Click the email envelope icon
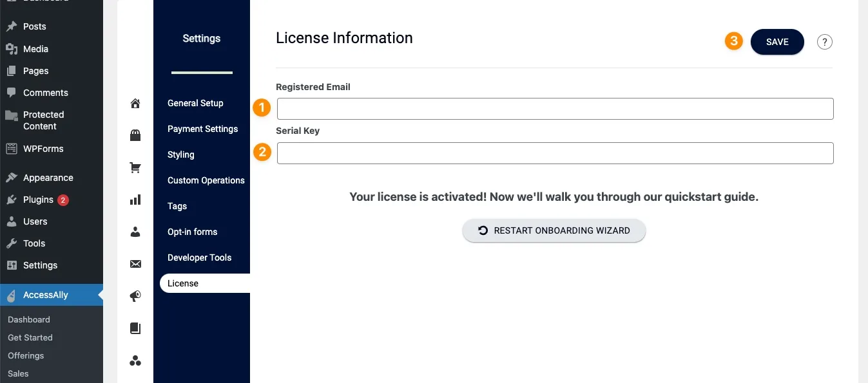This screenshot has width=868, height=383. (135, 264)
